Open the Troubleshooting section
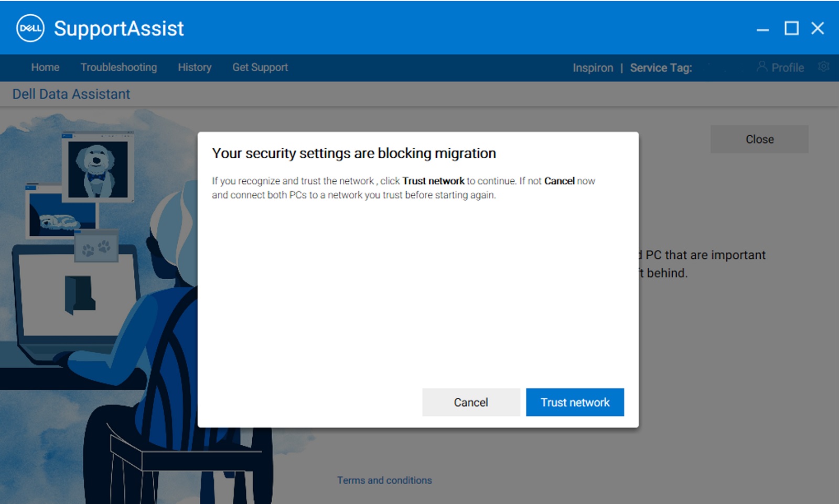 click(118, 68)
